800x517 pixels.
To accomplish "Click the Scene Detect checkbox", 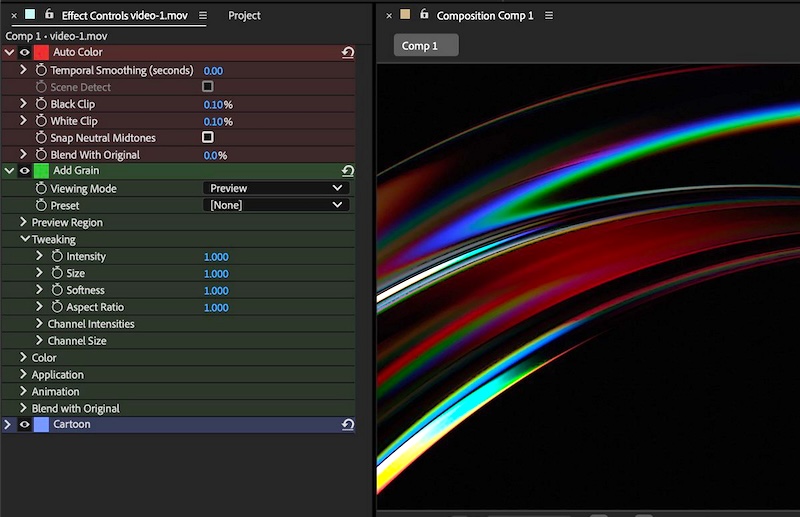I will 208,86.
